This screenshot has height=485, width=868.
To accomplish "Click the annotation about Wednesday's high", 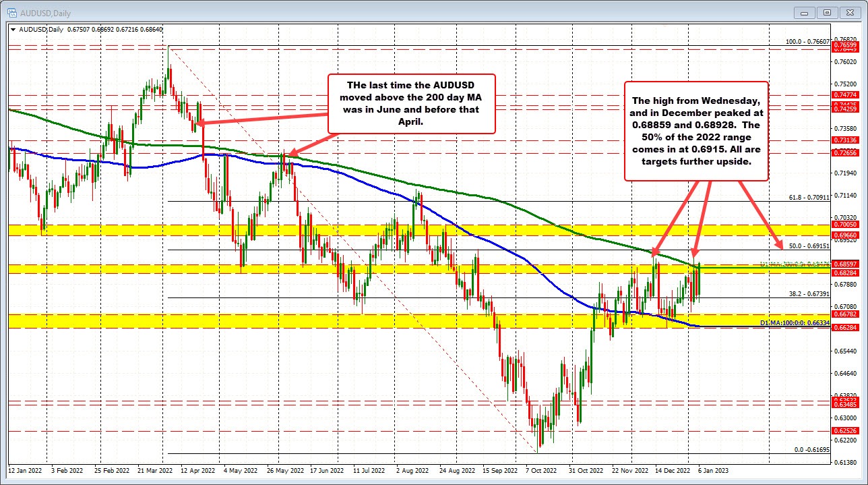I will (x=696, y=131).
